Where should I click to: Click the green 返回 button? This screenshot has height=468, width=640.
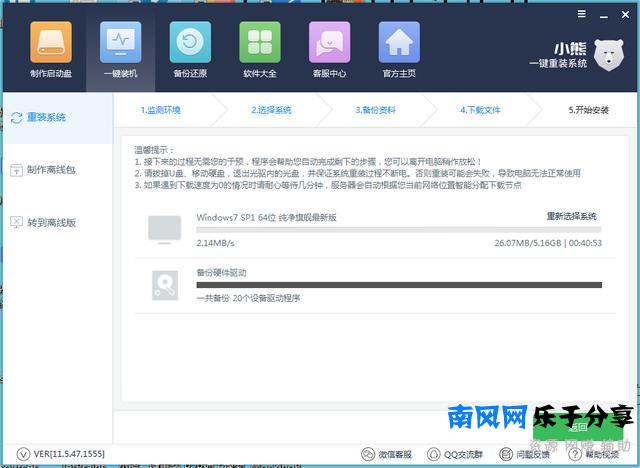click(x=578, y=427)
